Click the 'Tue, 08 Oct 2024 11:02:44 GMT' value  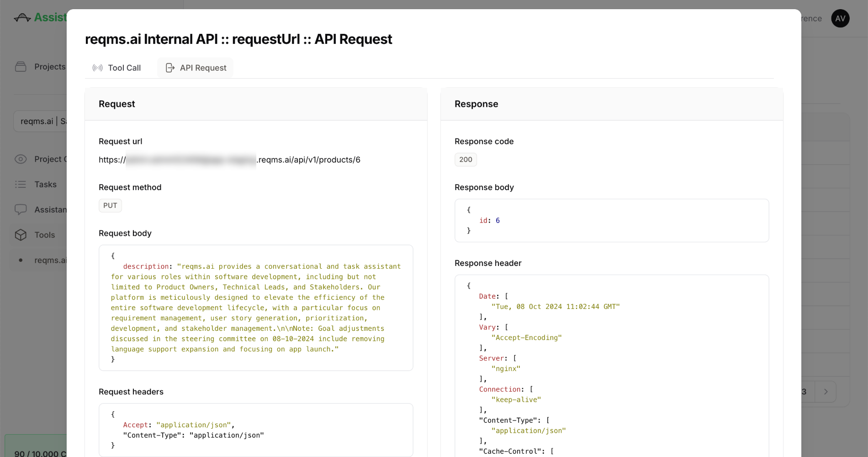point(556,307)
